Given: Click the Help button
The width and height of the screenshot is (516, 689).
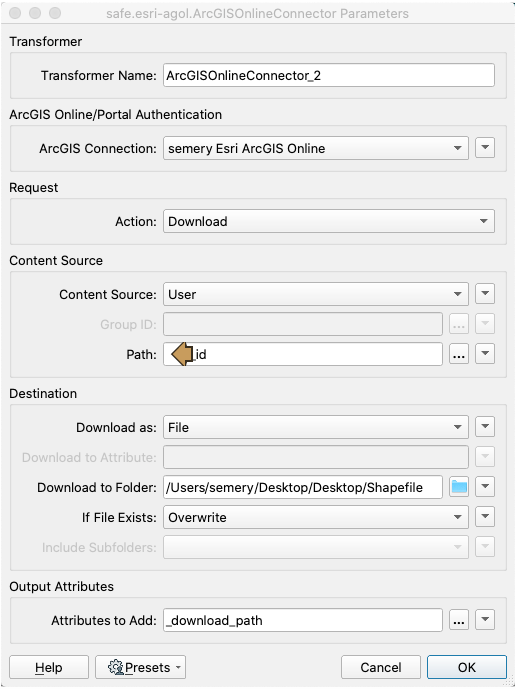Looking at the screenshot, I should [x=49, y=667].
